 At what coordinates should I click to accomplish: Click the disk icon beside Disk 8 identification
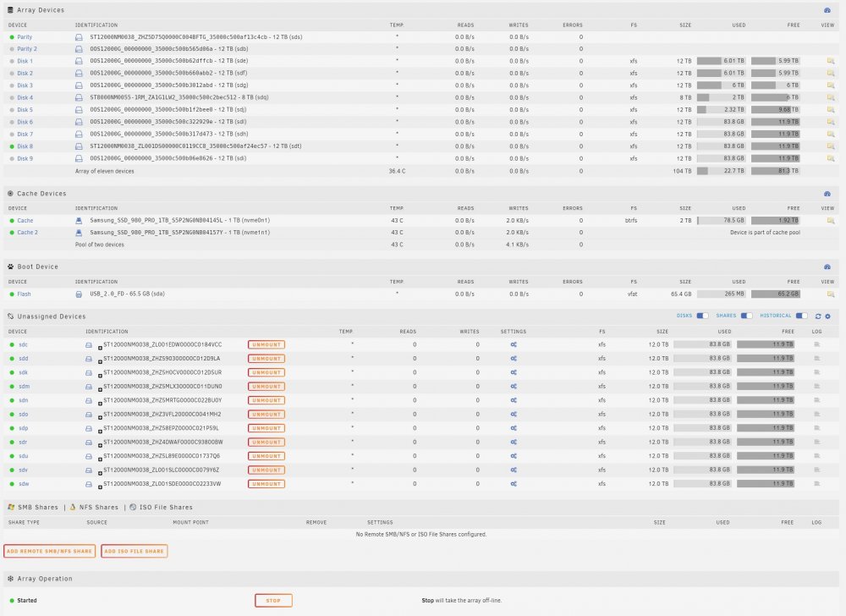[x=79, y=146]
